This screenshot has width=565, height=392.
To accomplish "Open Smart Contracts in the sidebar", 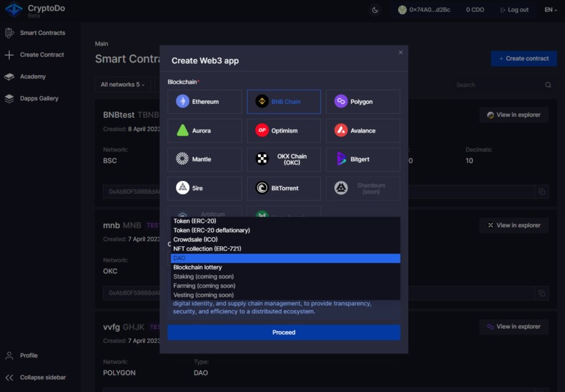I will pyautogui.click(x=35, y=33).
